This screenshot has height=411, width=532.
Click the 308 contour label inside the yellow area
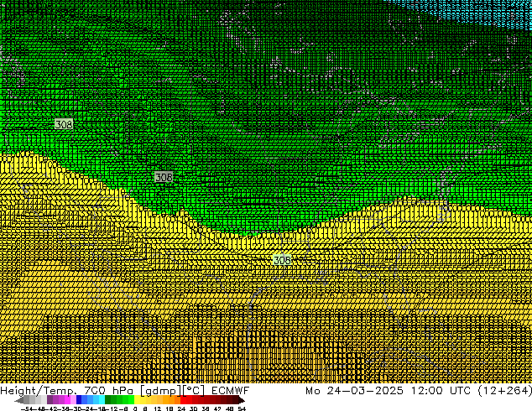pyautogui.click(x=282, y=260)
